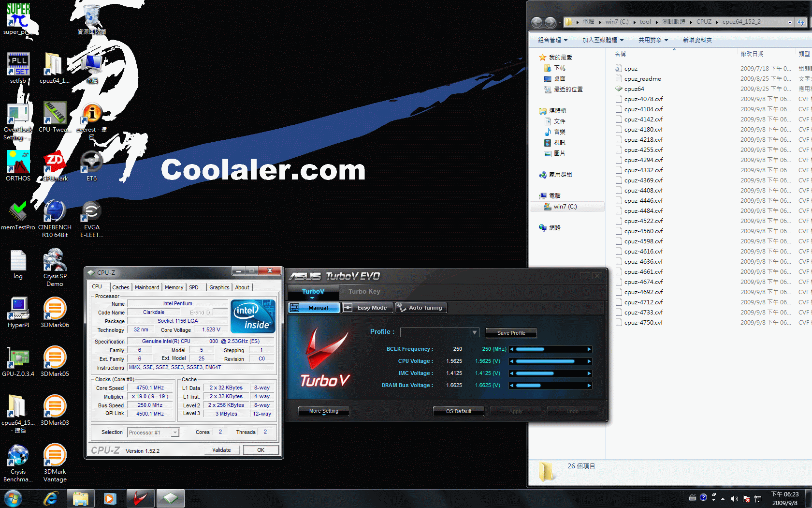Open GPU-Z.0.3.4 desktop icon

(18, 361)
